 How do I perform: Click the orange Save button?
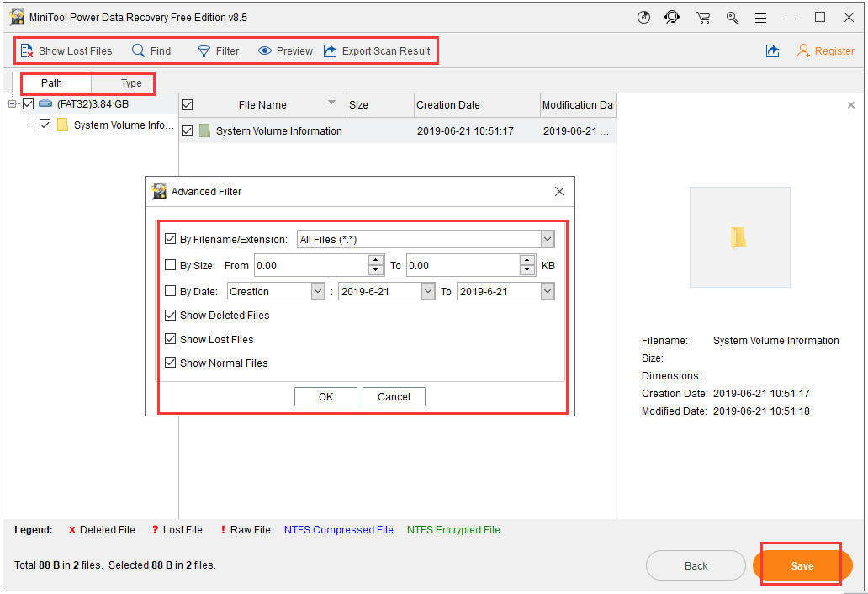802,566
